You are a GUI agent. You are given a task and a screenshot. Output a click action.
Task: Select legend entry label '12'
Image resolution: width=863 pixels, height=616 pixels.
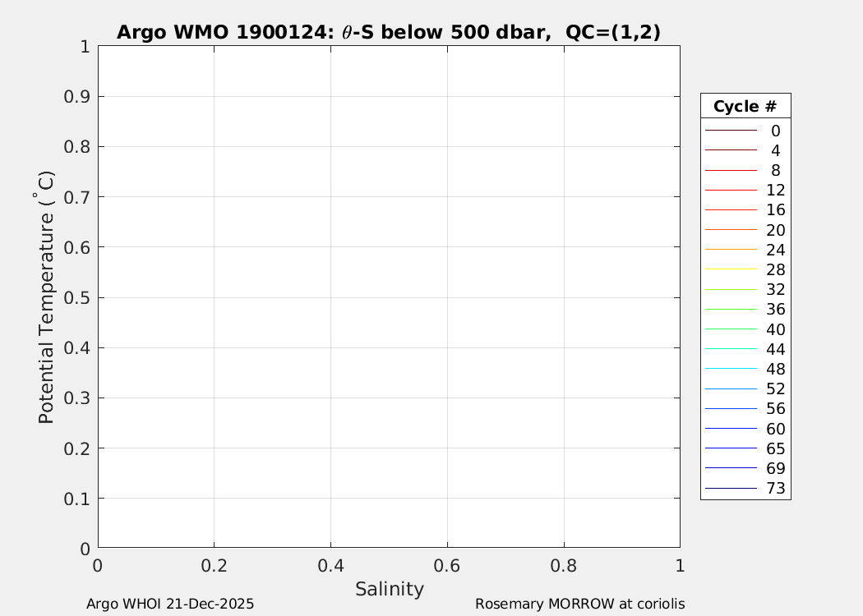tap(775, 190)
